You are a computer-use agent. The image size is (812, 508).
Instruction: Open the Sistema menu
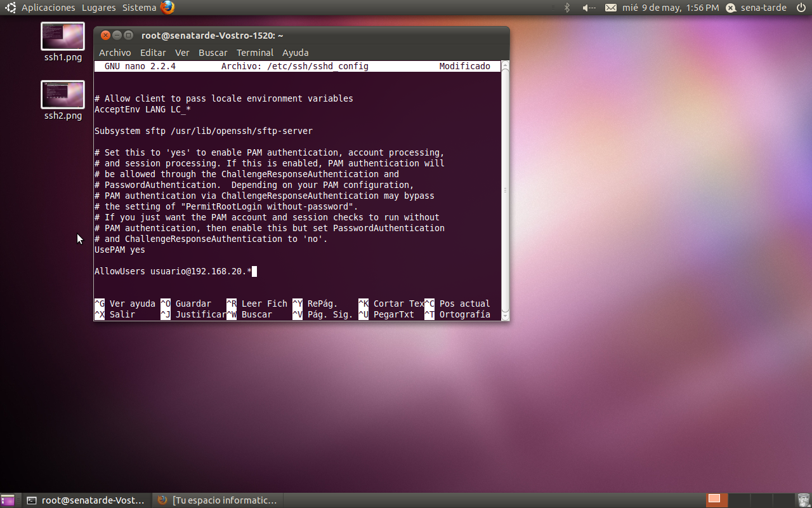pyautogui.click(x=139, y=8)
